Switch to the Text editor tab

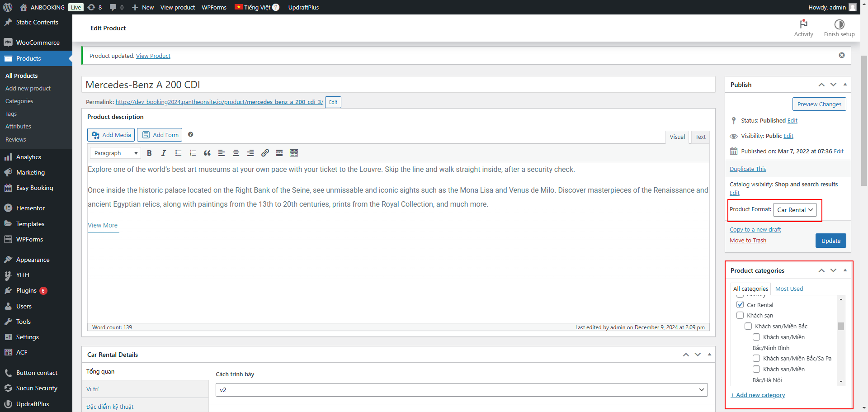[x=700, y=137]
